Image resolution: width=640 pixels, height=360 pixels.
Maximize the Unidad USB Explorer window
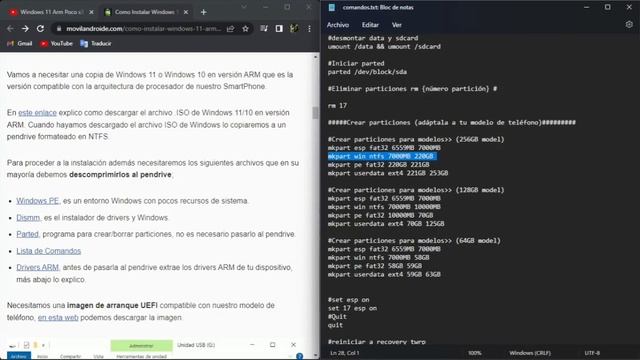pos(273,345)
